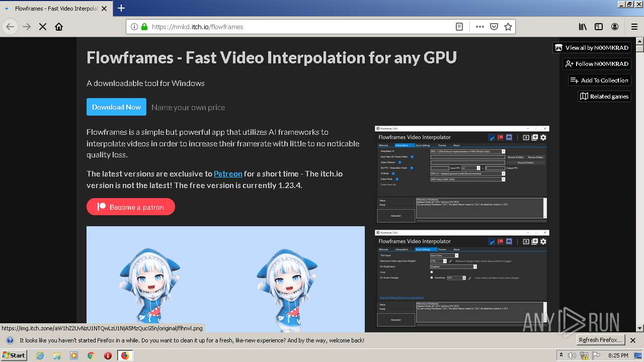Click the green padlock connection icon

(x=144, y=27)
